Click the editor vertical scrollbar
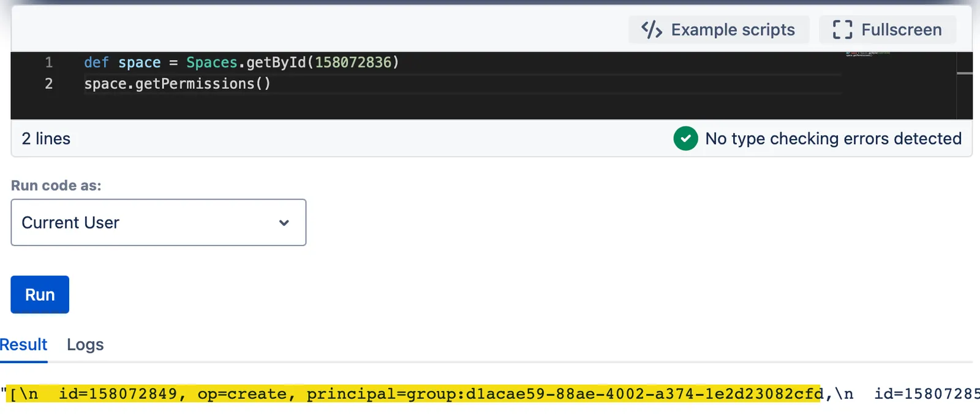 [965, 86]
